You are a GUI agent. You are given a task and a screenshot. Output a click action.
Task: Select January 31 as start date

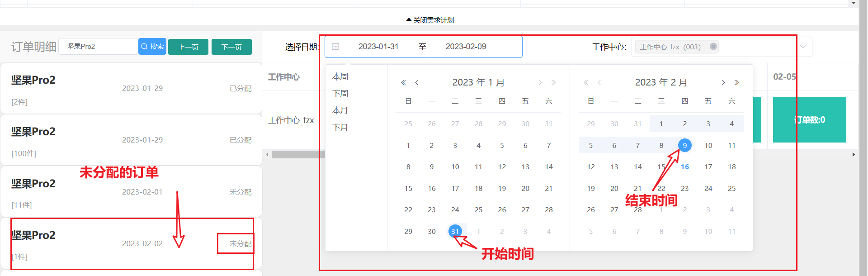(455, 231)
